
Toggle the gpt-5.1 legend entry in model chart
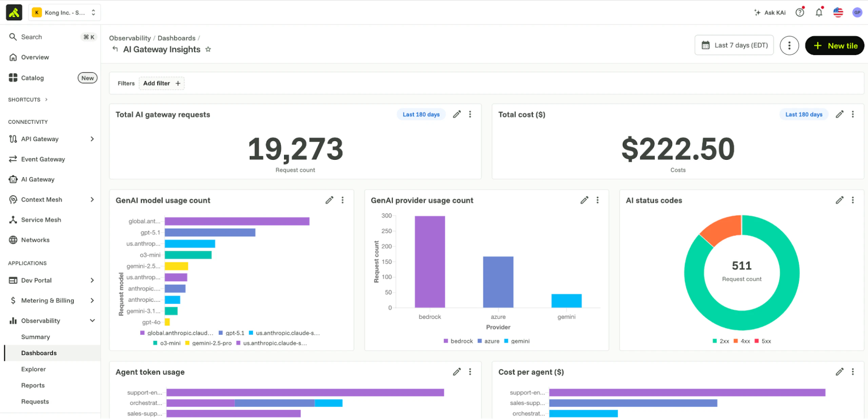tap(232, 333)
